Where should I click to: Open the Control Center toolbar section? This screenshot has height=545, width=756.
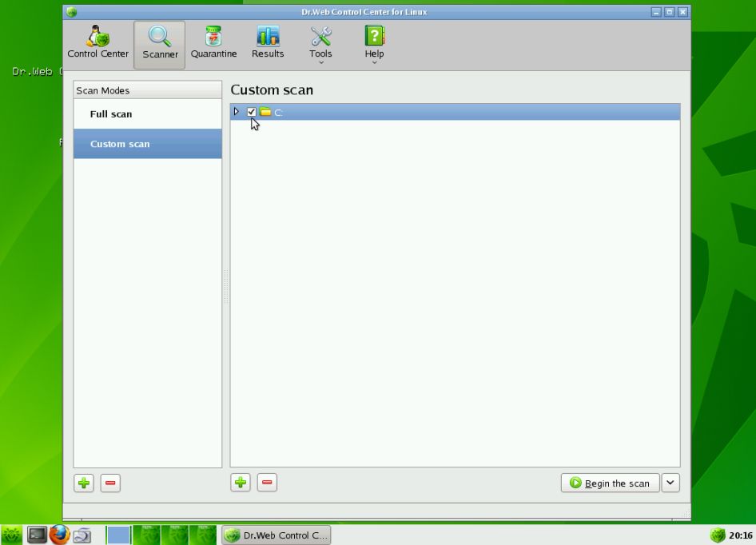(x=97, y=43)
